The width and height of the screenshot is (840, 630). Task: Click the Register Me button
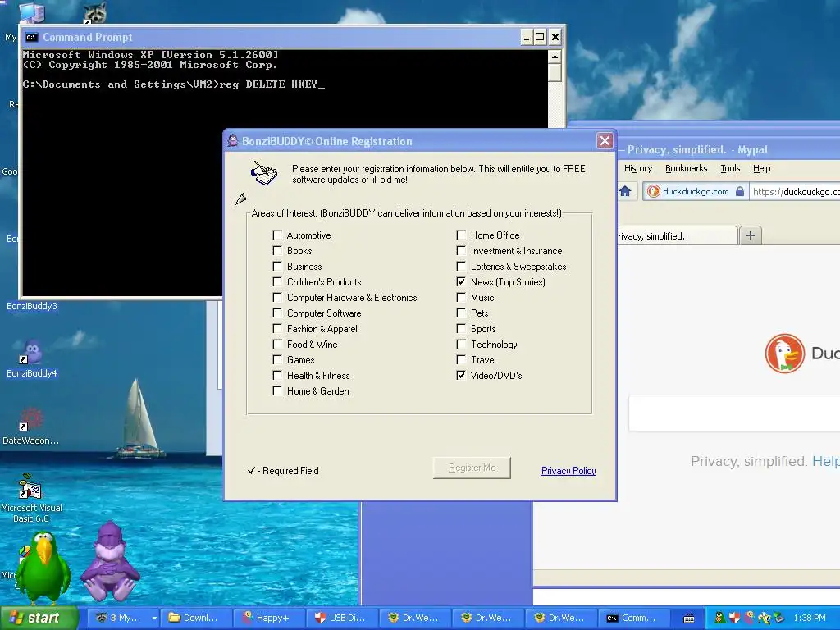coord(472,468)
